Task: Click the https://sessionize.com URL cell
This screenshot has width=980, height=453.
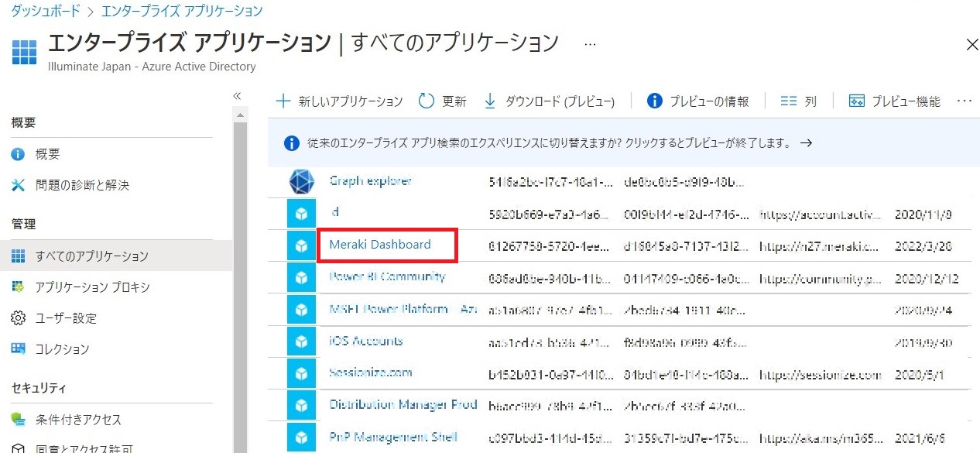Action: [x=820, y=375]
